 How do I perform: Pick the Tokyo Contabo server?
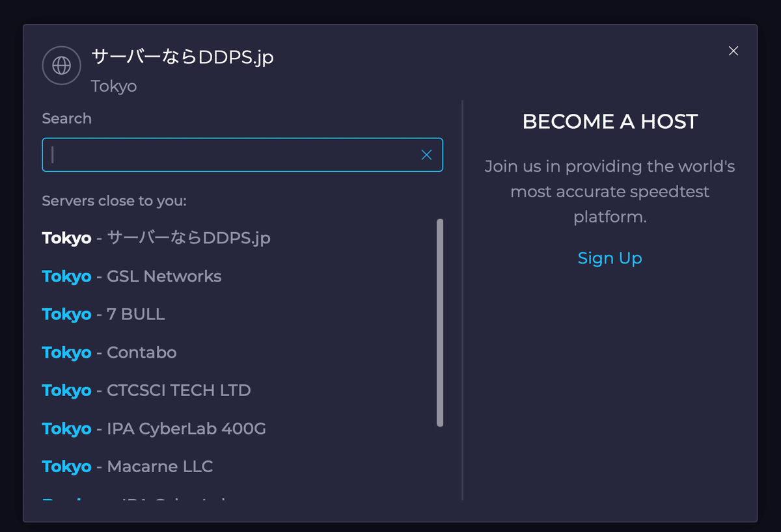(109, 352)
